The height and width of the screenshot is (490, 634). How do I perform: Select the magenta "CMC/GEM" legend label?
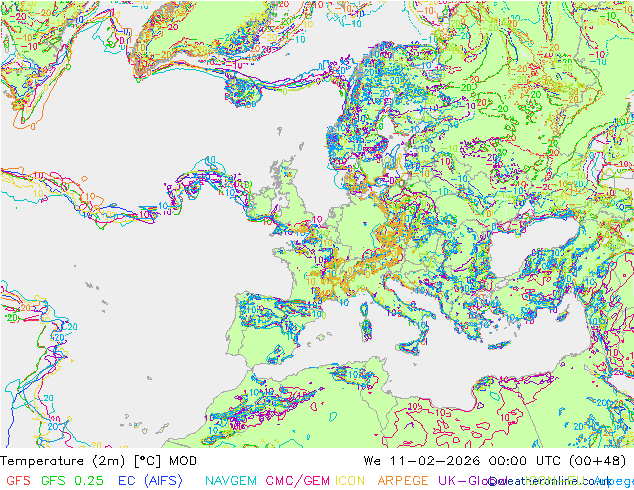pos(297,480)
